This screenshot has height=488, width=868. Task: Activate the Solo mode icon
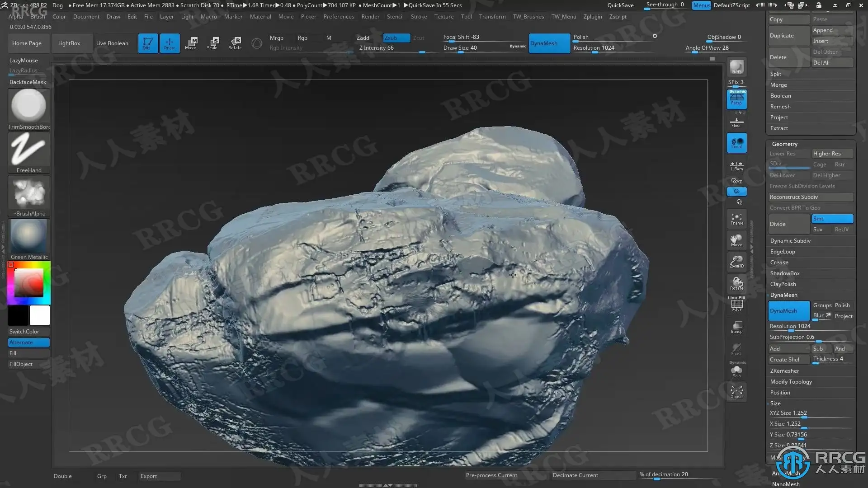coord(736,371)
